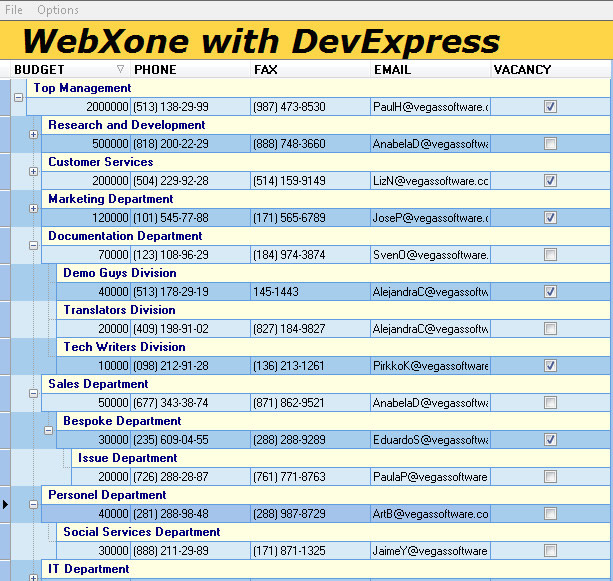The height and width of the screenshot is (581, 613).
Task: Select the IT Department row title
Action: click(88, 569)
